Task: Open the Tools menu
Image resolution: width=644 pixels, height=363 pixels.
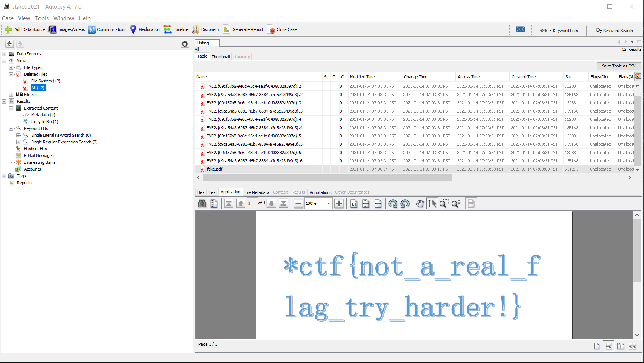Action: coord(42,18)
